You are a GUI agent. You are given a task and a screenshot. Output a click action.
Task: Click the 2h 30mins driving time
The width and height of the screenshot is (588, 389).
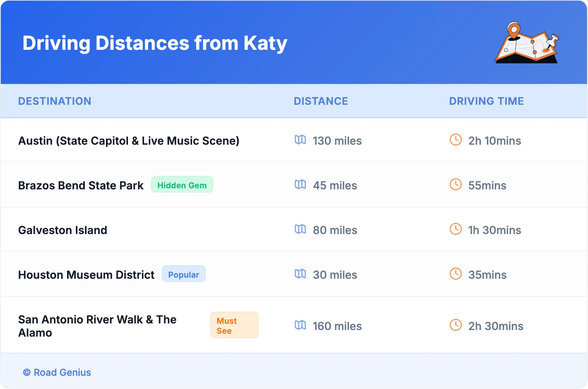coord(496,326)
